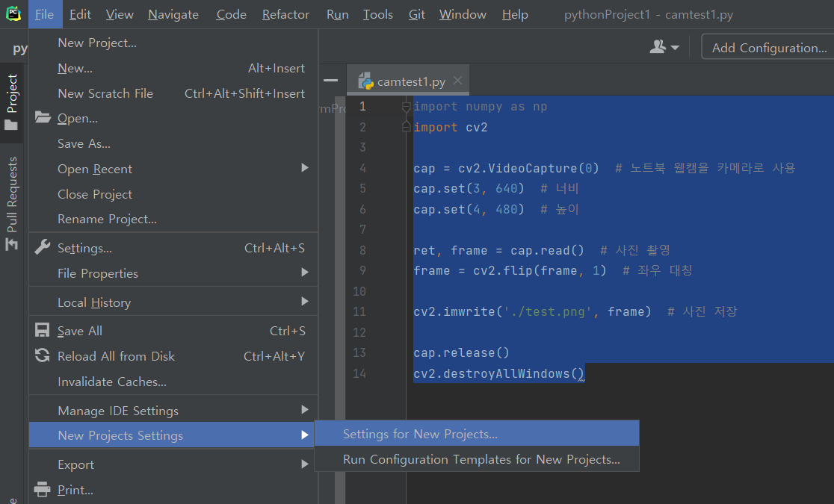The width and height of the screenshot is (834, 504).
Task: Choose New Project... from File menu
Action: [173, 43]
